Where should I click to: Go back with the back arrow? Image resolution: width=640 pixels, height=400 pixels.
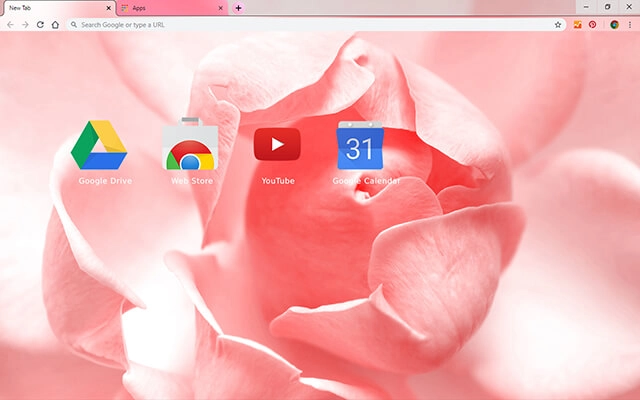10,25
